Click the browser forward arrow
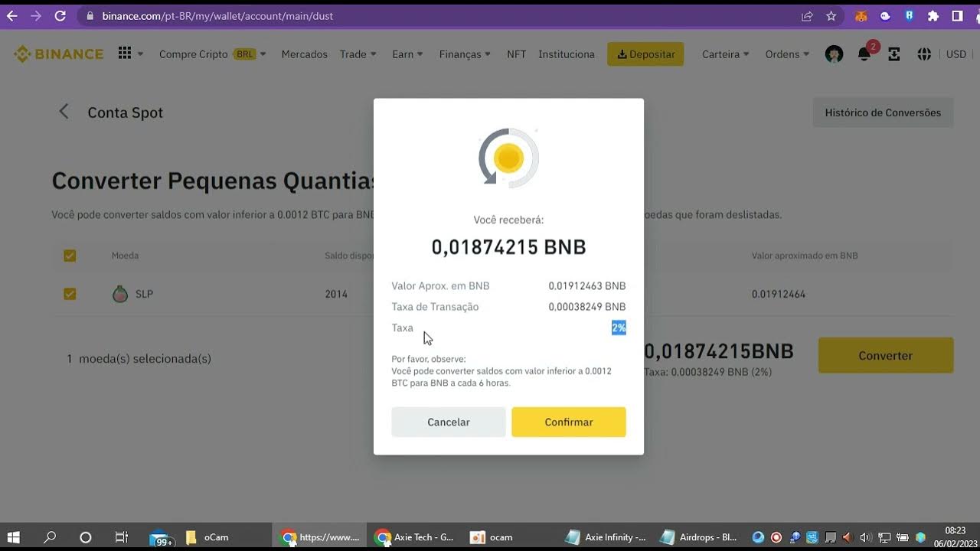 (x=36, y=15)
